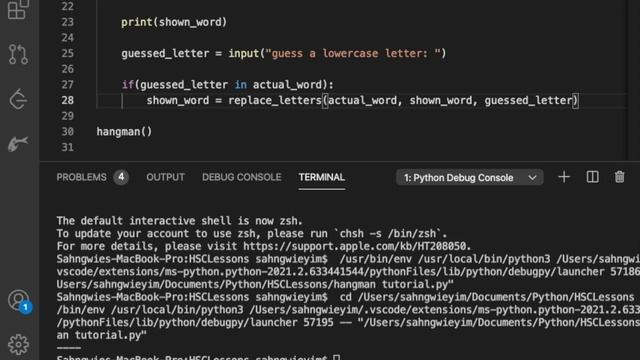Open the Manage settings gear
Image resolution: width=640 pixels, height=360 pixels.
click(x=18, y=344)
